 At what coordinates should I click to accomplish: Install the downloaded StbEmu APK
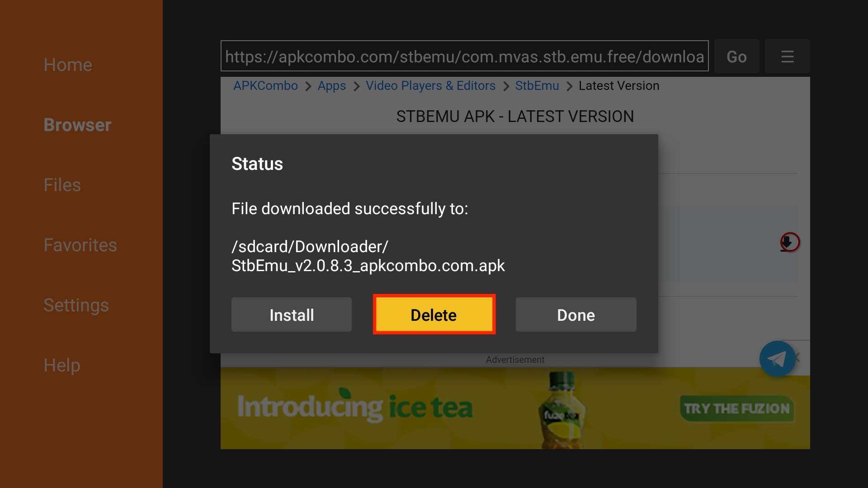292,314
